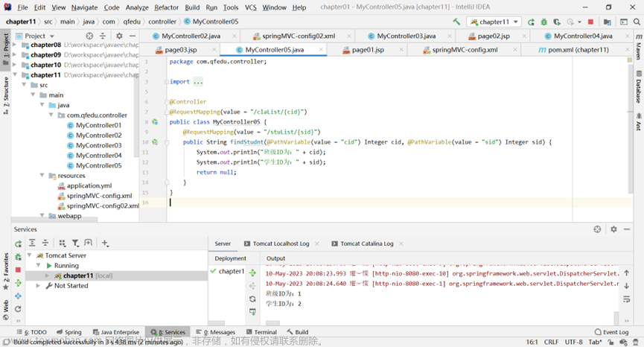
Task: Click locate/scroll from source icon in Project panel
Action: [89, 36]
